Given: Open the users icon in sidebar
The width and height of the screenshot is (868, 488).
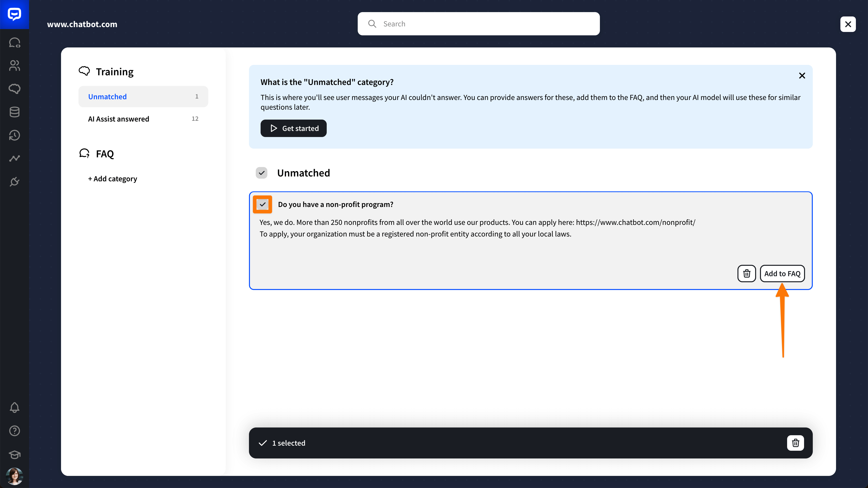Looking at the screenshot, I should pos(15,66).
